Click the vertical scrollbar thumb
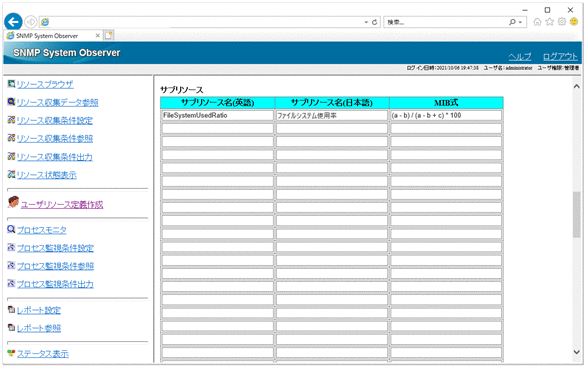The image size is (585, 367). pyautogui.click(x=576, y=214)
